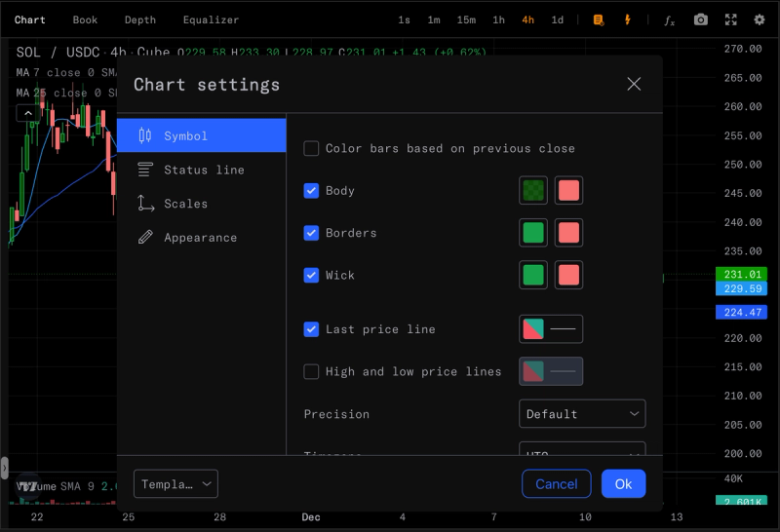
Task: Select the 1m timeframe
Action: tap(434, 19)
